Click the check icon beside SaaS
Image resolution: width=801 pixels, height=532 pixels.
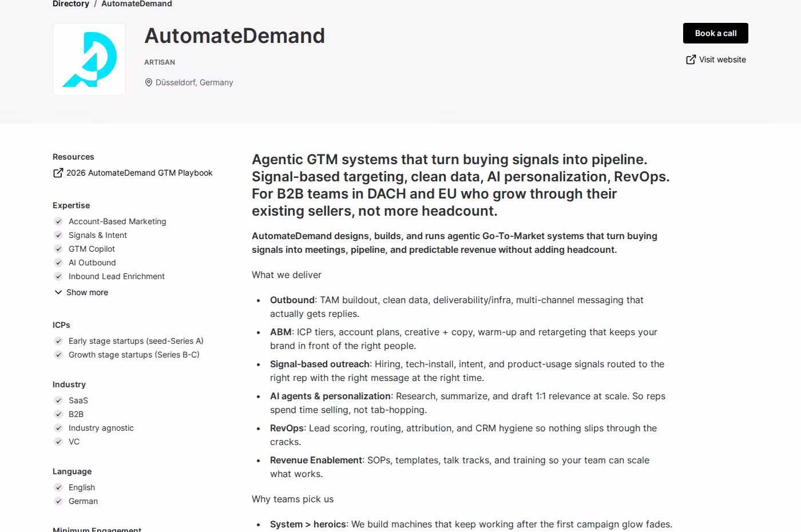58,400
